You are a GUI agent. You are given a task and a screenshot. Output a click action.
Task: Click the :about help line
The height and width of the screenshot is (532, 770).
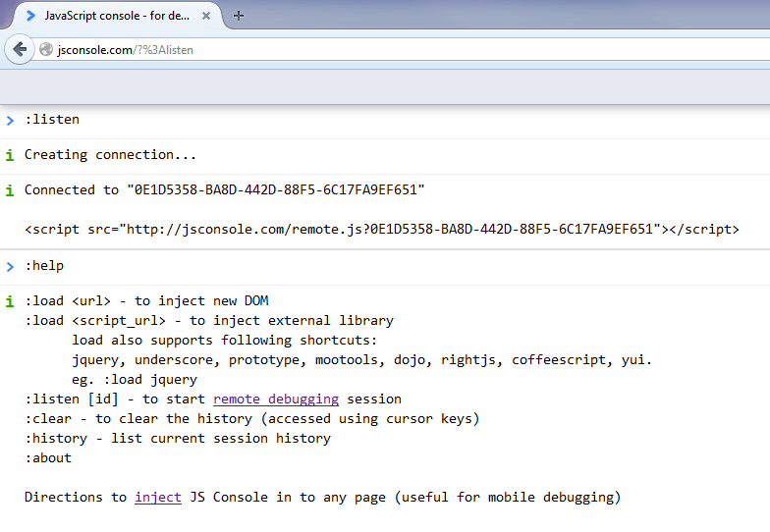click(48, 458)
